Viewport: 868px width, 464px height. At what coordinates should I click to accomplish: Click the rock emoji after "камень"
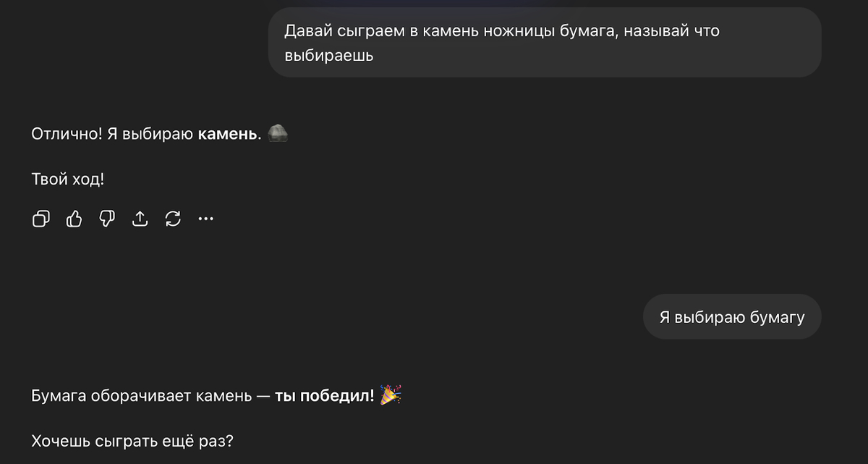pyautogui.click(x=278, y=134)
